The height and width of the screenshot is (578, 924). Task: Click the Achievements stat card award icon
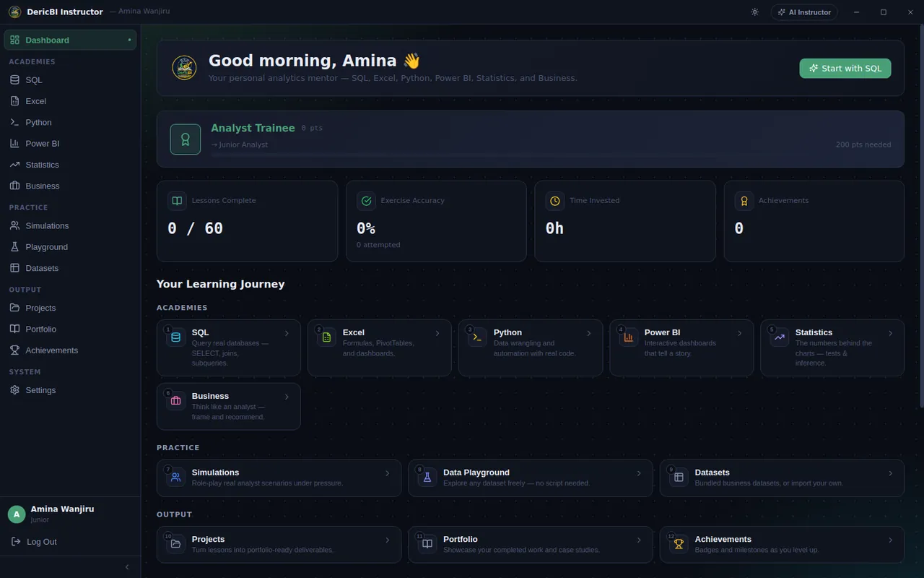[744, 201]
